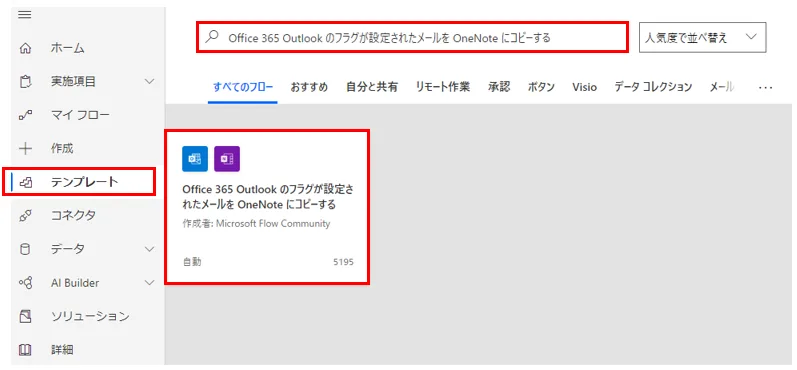Select 作成 in the sidebar
The height and width of the screenshot is (370, 797).
[x=62, y=148]
